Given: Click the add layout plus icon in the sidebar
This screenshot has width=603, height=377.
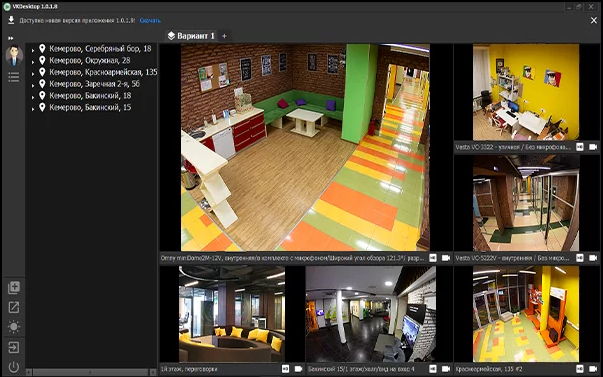Looking at the screenshot, I should [14, 287].
